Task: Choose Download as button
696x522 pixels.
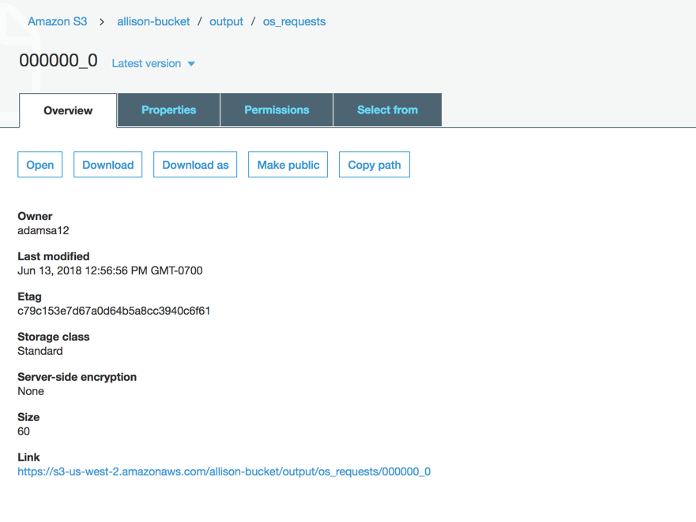Action: pos(195,165)
